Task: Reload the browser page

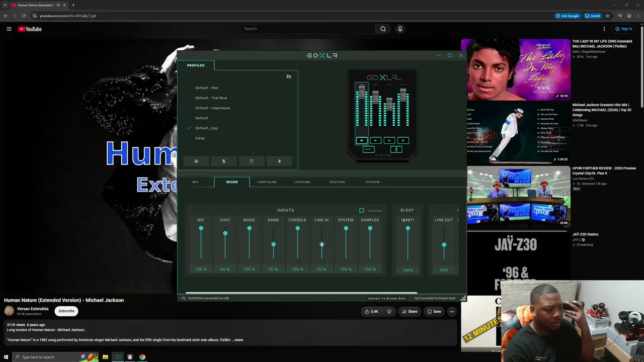Action: click(24, 16)
